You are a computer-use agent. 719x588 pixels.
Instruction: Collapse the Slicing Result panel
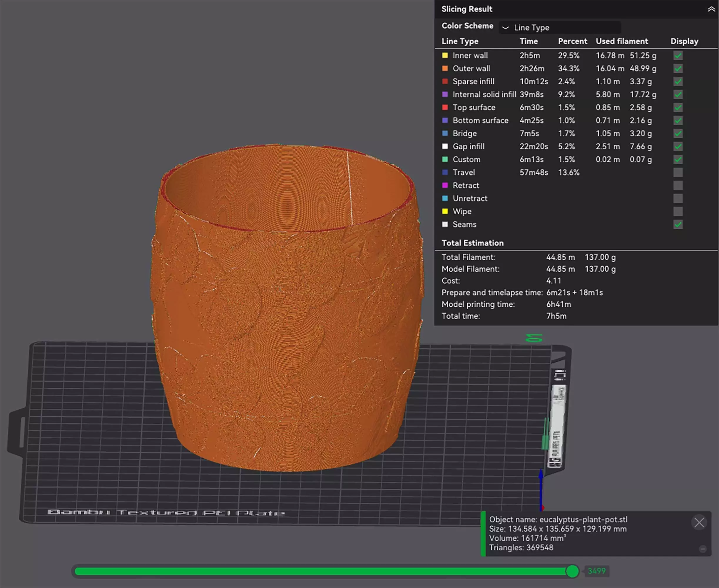point(711,9)
